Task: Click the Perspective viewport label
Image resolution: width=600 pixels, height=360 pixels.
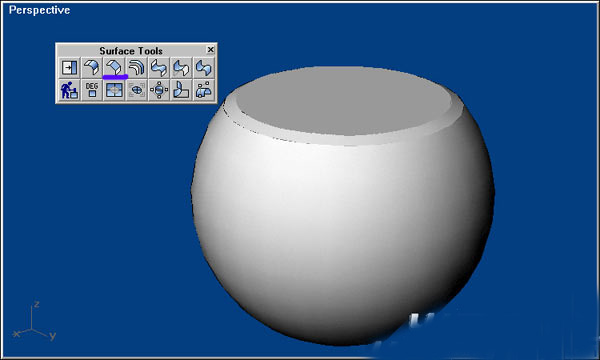Action: coord(39,10)
